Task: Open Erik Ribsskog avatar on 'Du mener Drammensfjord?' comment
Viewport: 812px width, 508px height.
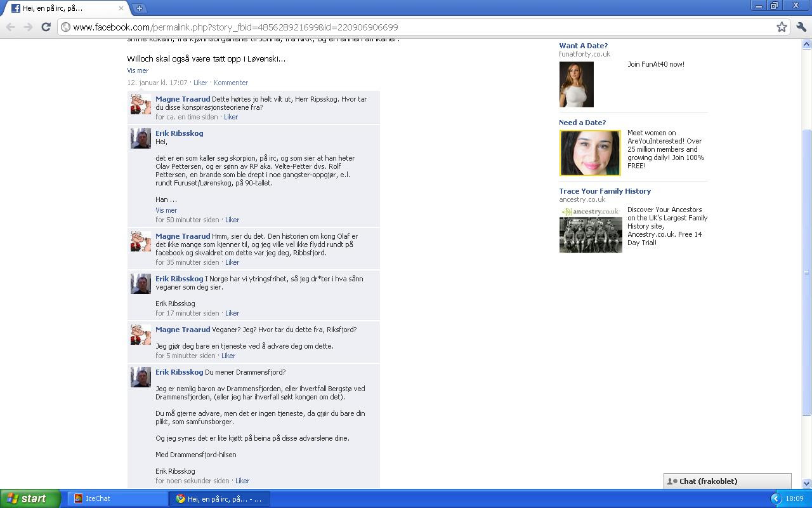Action: (141, 377)
